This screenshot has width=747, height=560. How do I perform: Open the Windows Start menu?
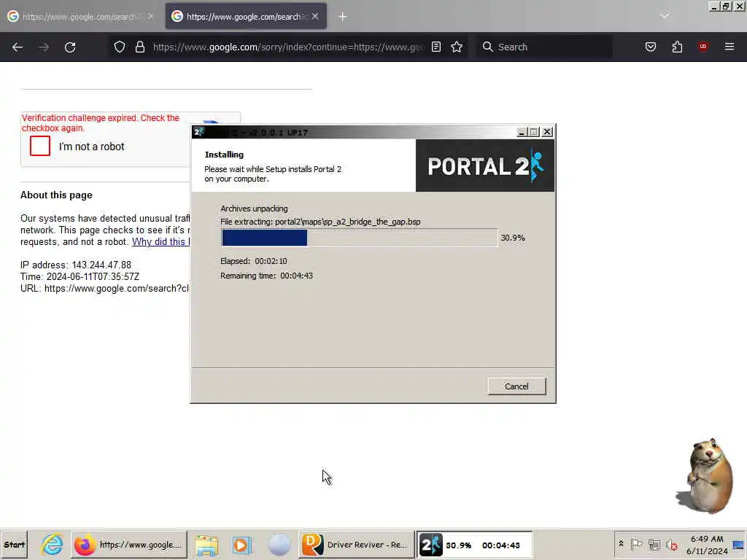click(15, 545)
